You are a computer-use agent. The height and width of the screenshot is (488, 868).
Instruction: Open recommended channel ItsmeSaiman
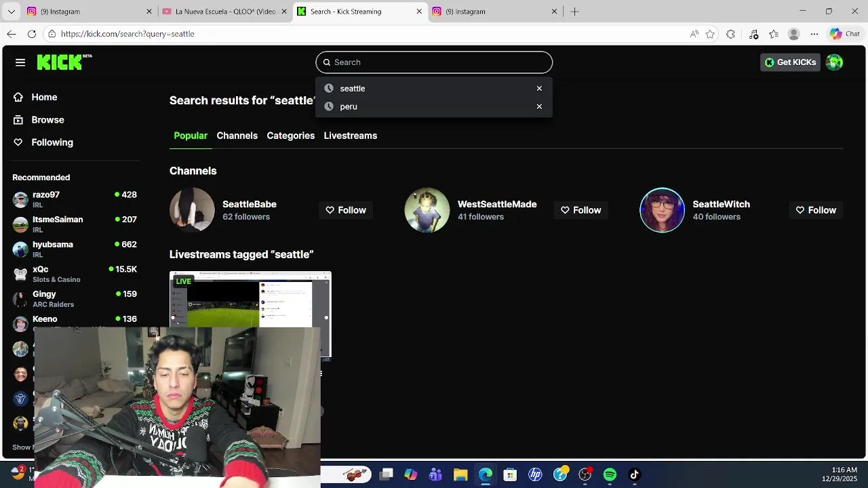(x=75, y=224)
